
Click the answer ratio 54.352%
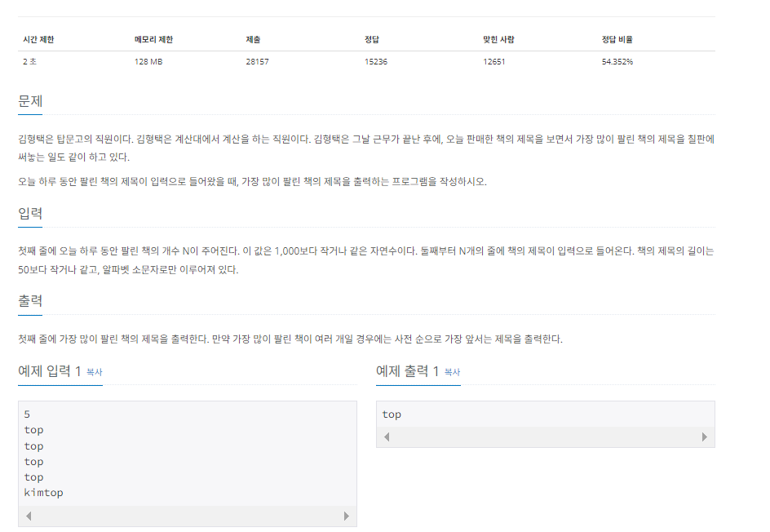[617, 61]
